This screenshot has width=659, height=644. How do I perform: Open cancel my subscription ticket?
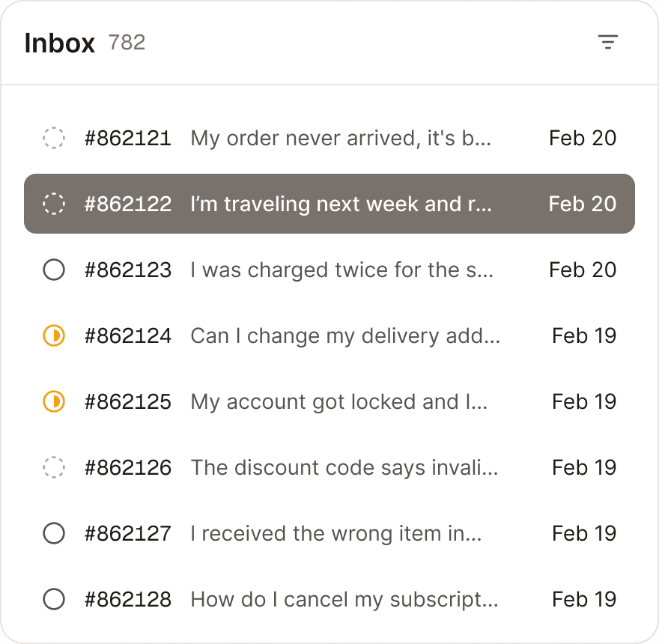[344, 599]
